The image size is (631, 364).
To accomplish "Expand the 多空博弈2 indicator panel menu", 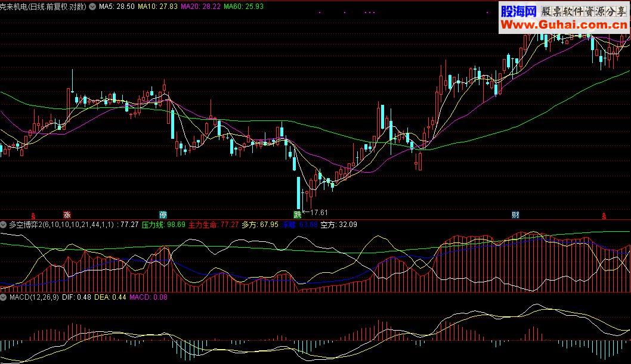I will coord(3,225).
